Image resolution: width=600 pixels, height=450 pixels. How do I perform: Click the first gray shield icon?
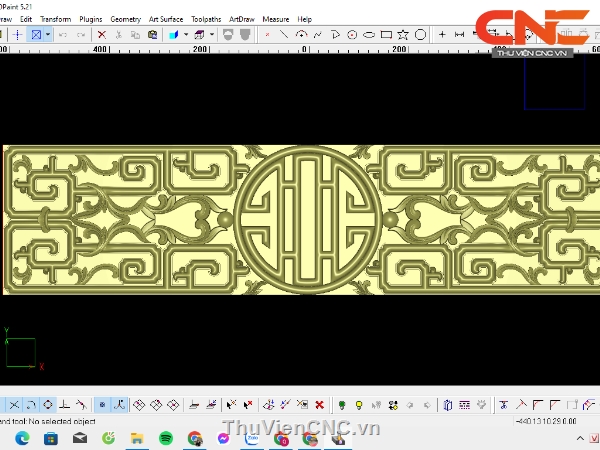click(228, 35)
